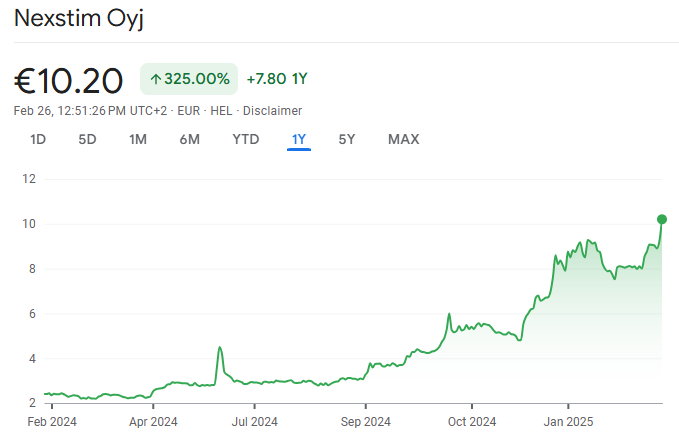Show the 1M price history
The image size is (679, 443).
pos(138,139)
